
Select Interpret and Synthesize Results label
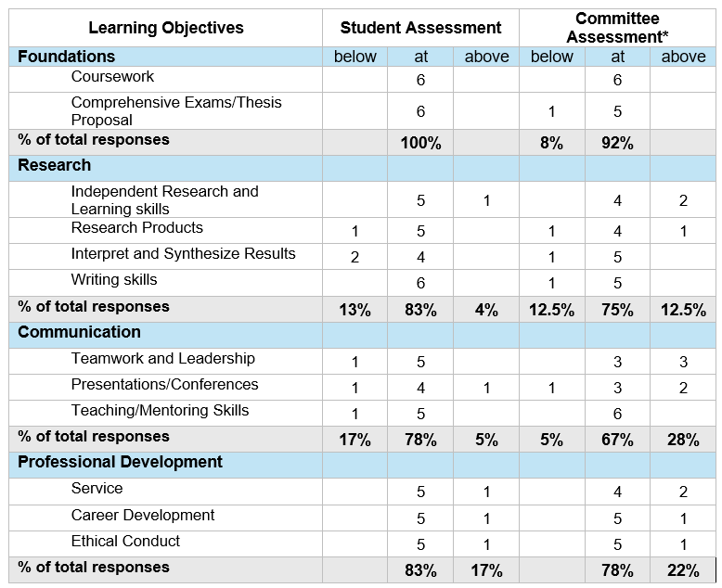(x=183, y=253)
